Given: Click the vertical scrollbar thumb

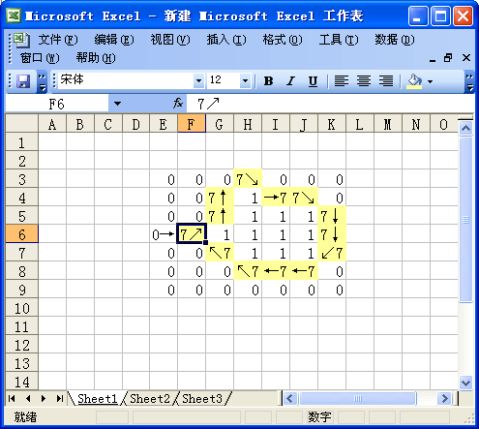Looking at the screenshot, I should click(x=466, y=219).
